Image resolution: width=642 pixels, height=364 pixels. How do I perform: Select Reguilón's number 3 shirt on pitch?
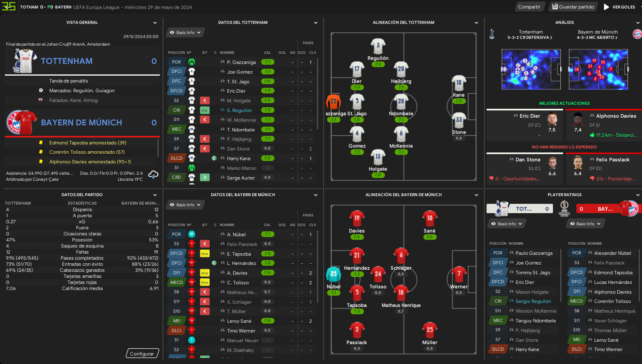click(x=378, y=46)
